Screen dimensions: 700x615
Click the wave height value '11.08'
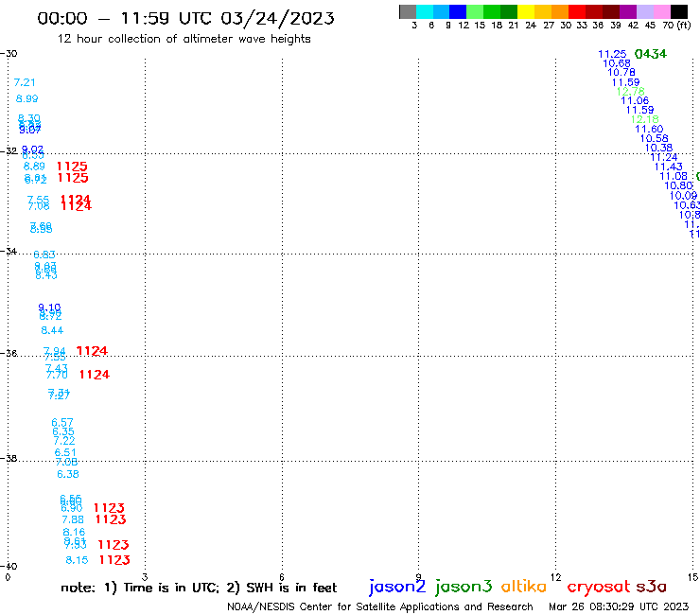(x=674, y=176)
